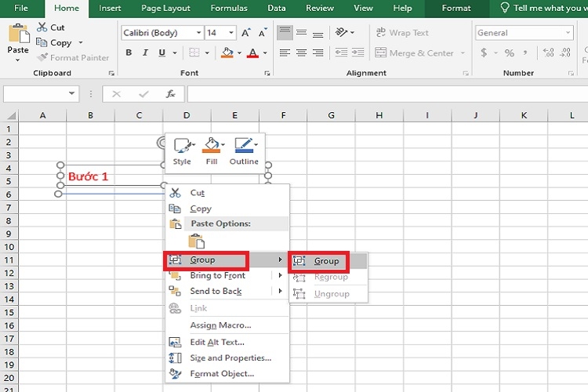
Task: Toggle Align Left
Action: pos(285,53)
